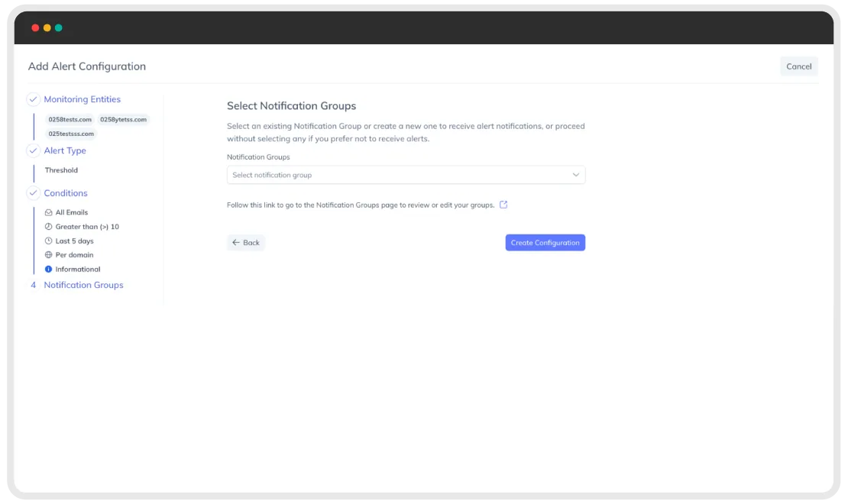Click the globe icon beside Per domain
This screenshot has height=504, width=848.
[48, 255]
